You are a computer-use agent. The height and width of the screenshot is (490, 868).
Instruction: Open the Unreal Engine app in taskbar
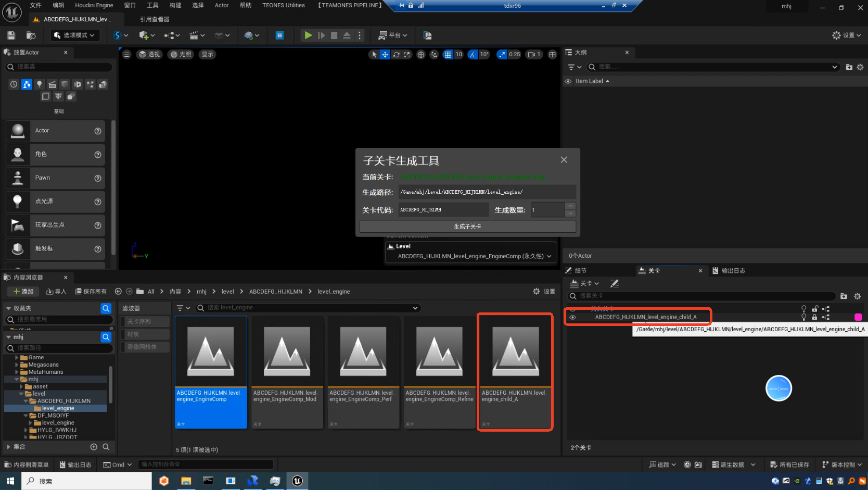tap(297, 481)
